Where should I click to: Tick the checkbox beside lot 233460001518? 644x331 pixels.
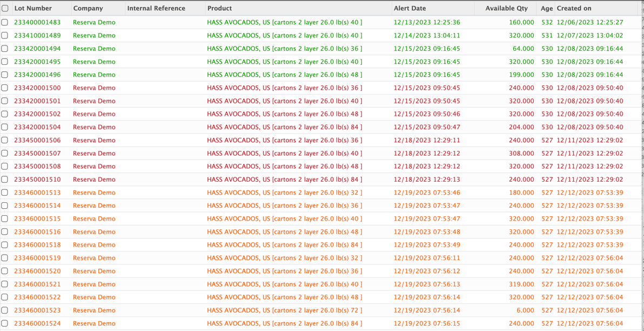pyautogui.click(x=4, y=244)
